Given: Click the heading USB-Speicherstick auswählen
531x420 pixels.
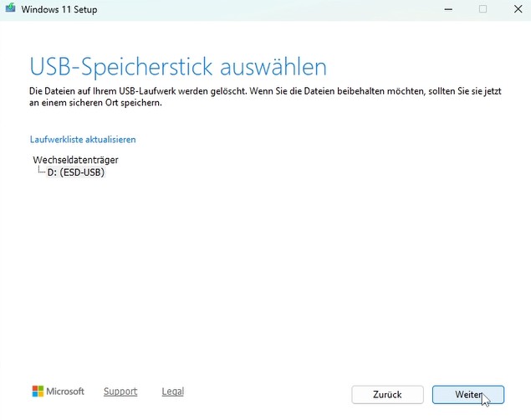Looking at the screenshot, I should [x=178, y=66].
